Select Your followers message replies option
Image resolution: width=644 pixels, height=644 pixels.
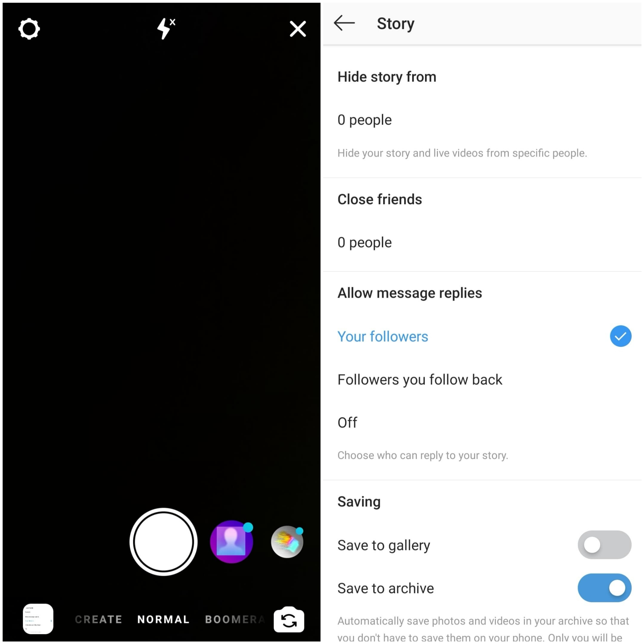point(382,336)
